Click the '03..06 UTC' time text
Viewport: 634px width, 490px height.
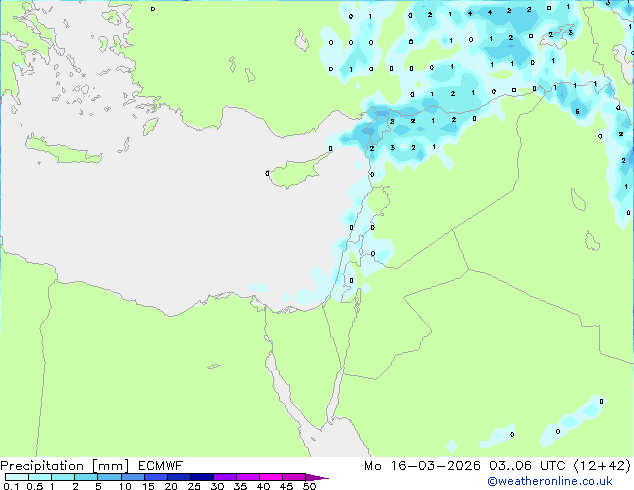(527, 466)
